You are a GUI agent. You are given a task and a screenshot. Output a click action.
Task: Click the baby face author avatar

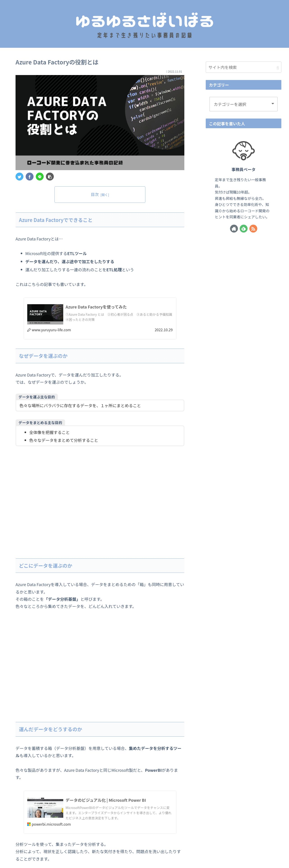(x=243, y=151)
